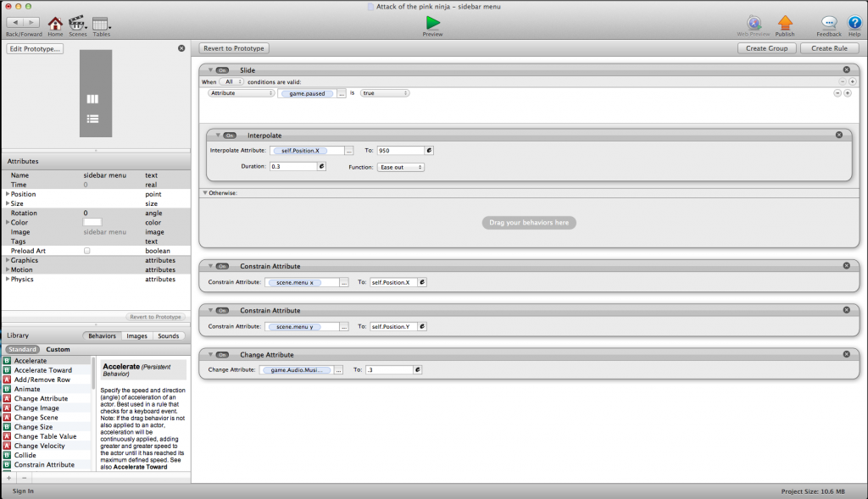Open the Ease out function dropdown
The height and width of the screenshot is (499, 868).
pyautogui.click(x=401, y=167)
